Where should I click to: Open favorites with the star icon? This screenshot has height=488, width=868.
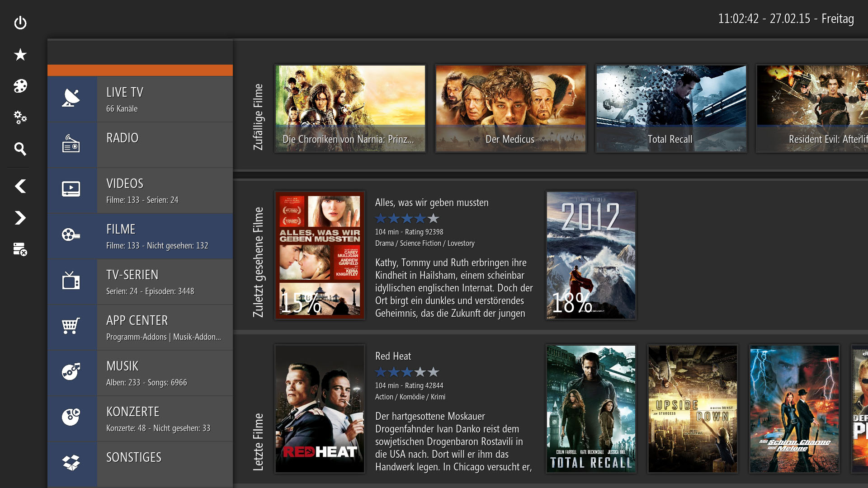pos(20,55)
